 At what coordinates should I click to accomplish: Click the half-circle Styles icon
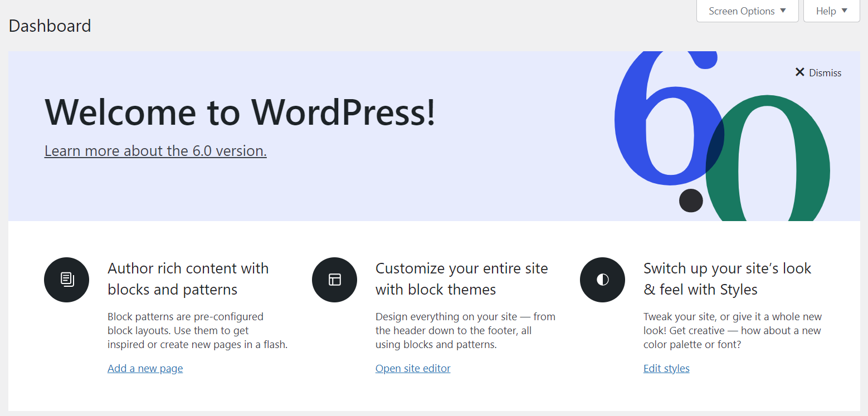pos(602,280)
